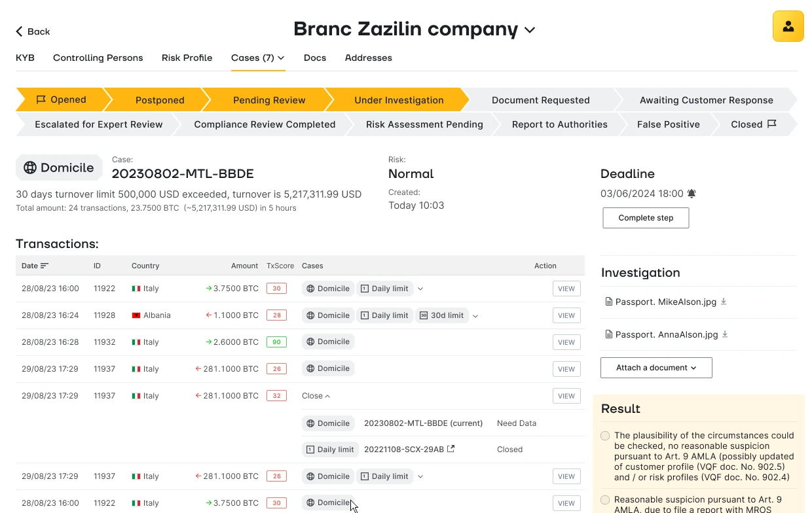The height and width of the screenshot is (513, 812).
Task: Expand cases for Albania transaction 11928
Action: [475, 316]
